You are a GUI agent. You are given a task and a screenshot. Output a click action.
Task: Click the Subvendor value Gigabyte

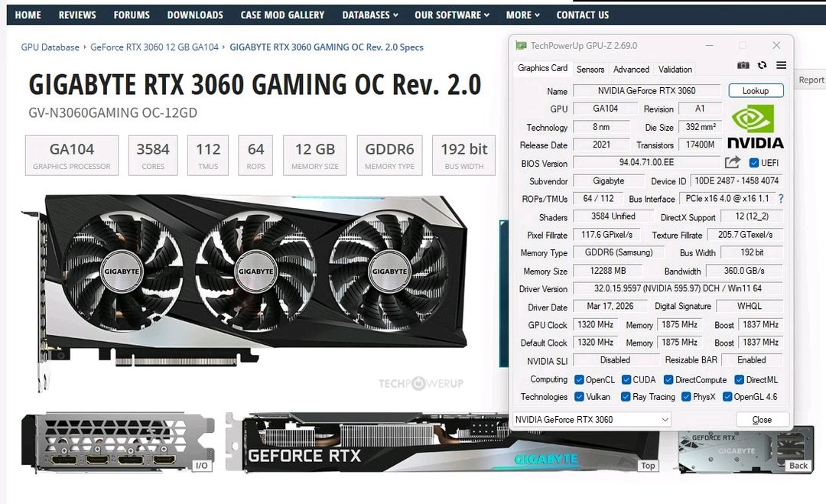click(x=609, y=180)
